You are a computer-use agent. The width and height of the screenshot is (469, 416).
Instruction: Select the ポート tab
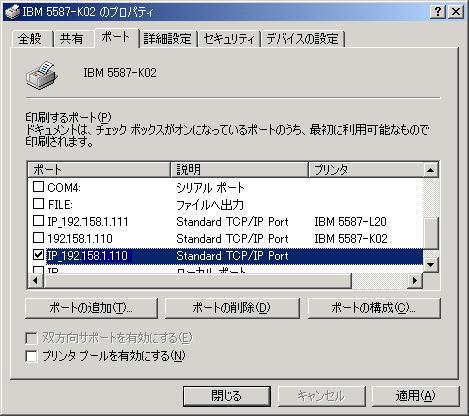[116, 37]
